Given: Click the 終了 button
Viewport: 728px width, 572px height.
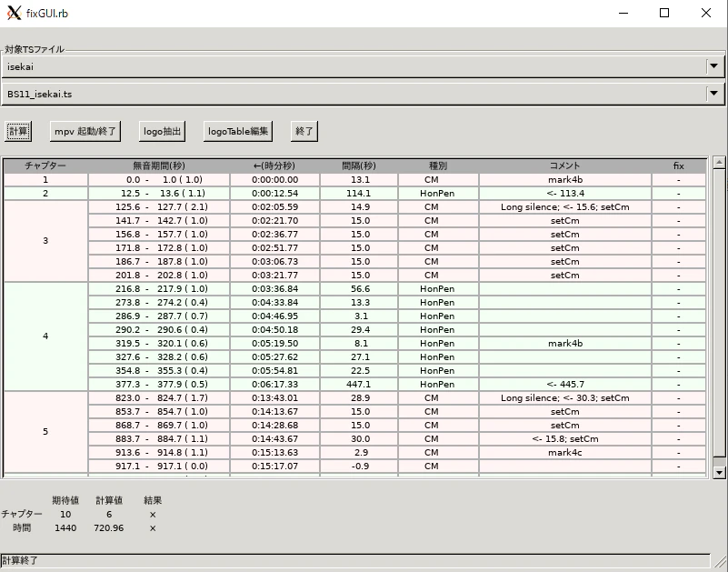Looking at the screenshot, I should tap(304, 132).
